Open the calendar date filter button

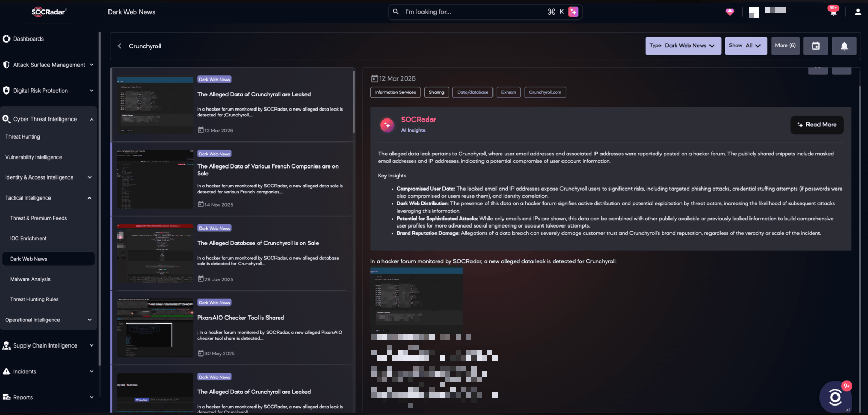(815, 46)
